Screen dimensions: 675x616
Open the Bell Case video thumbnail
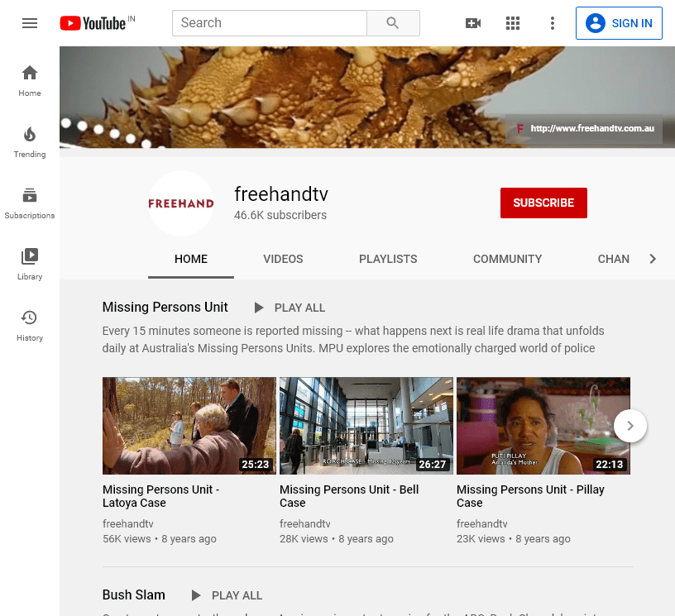pyautogui.click(x=366, y=426)
